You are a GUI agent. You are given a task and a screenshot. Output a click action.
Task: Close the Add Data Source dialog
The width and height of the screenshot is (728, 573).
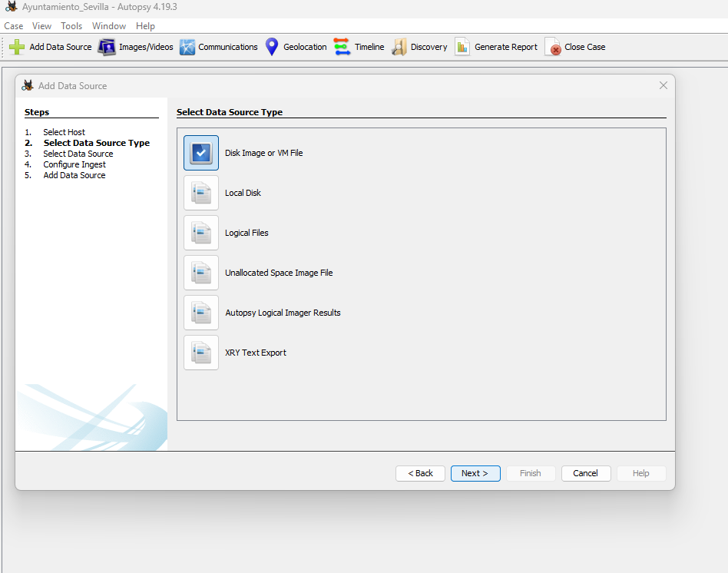pyautogui.click(x=663, y=85)
